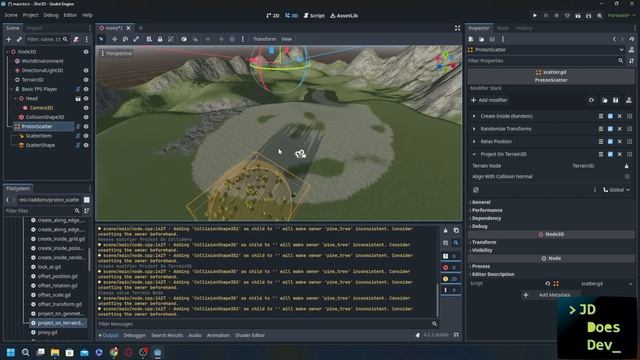The image size is (640, 360).
Task: Open the Debug menu
Action: point(51,15)
